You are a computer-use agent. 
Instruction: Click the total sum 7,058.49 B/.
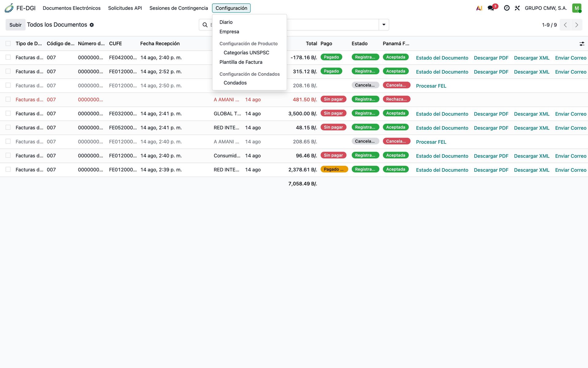(303, 184)
